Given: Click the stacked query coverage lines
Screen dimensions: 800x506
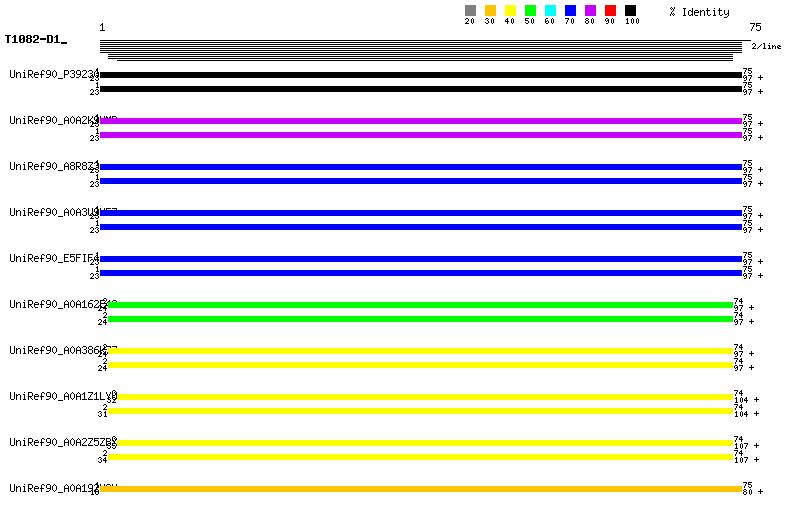Looking at the screenshot, I should coord(420,50).
